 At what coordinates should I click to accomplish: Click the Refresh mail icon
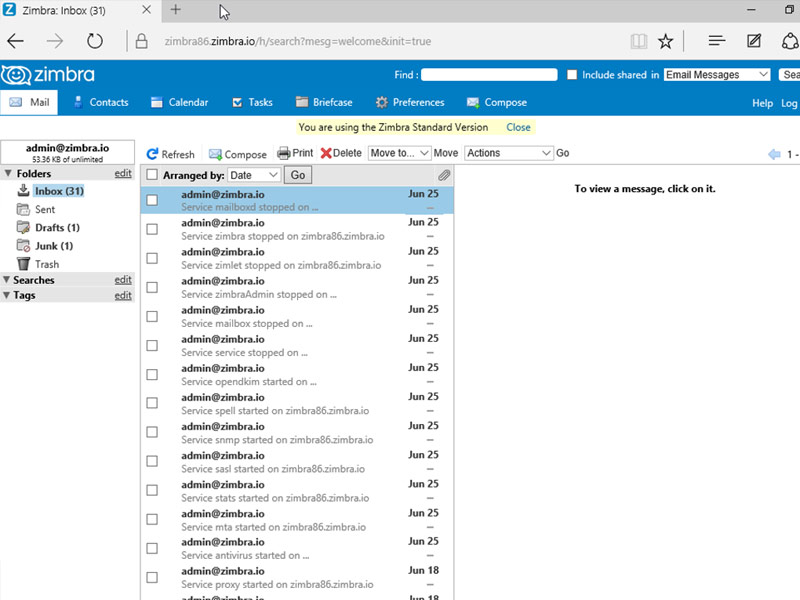click(152, 154)
